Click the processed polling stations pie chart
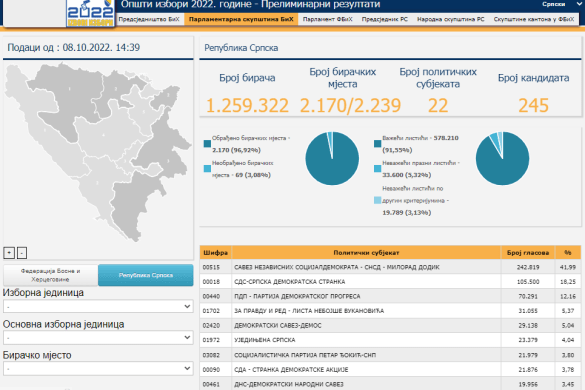585x390 pixels. coord(332,158)
